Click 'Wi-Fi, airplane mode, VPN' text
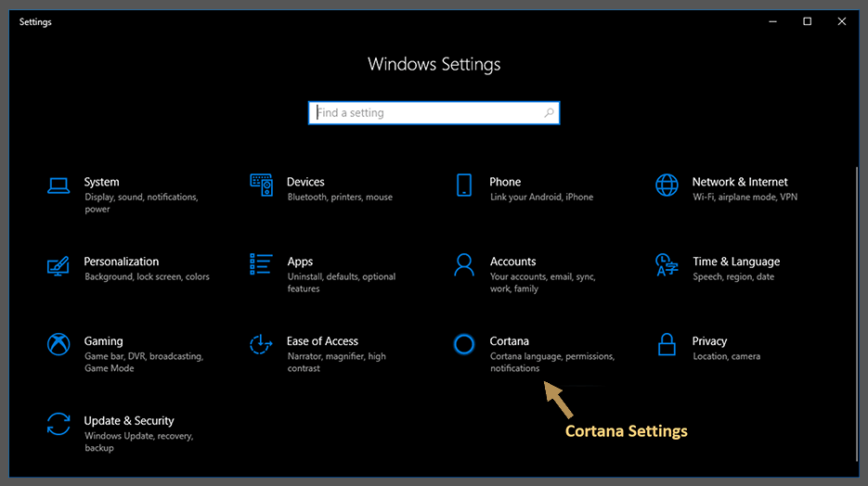 [745, 197]
